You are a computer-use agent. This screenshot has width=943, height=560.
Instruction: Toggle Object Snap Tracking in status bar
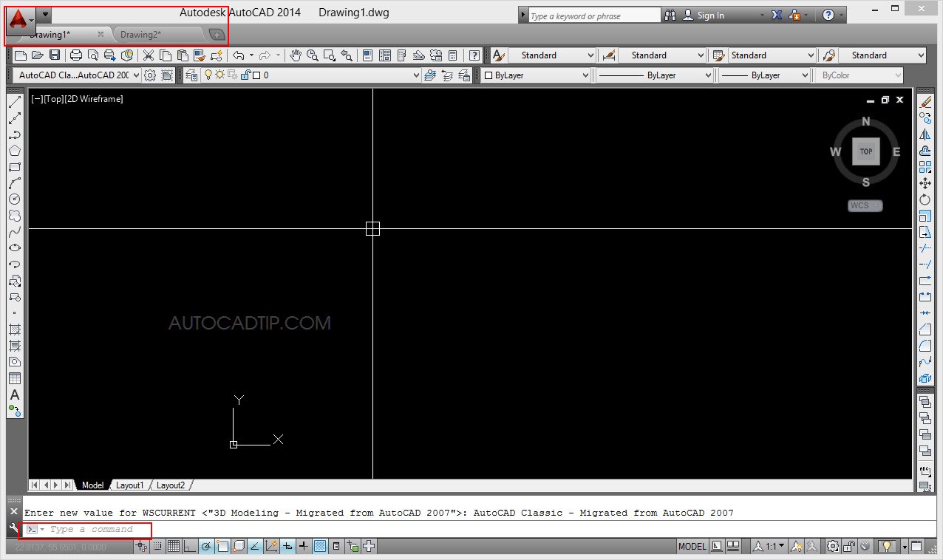click(254, 547)
